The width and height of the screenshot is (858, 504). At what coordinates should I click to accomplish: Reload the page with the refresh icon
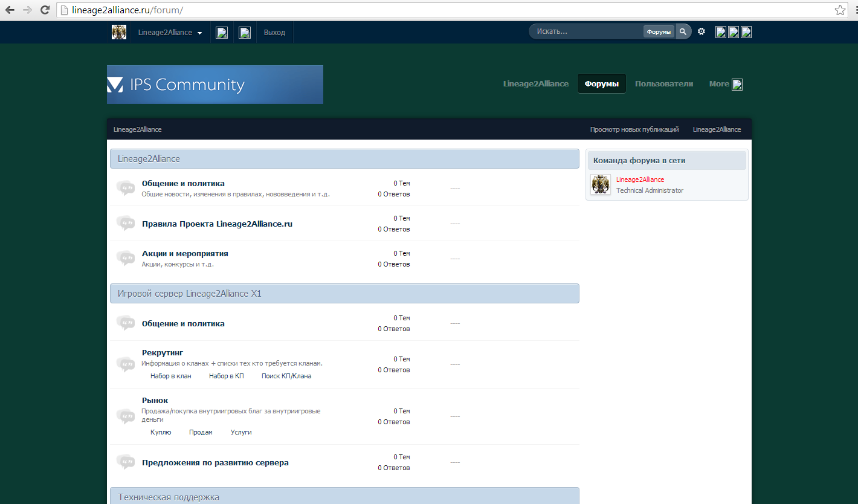tap(45, 10)
